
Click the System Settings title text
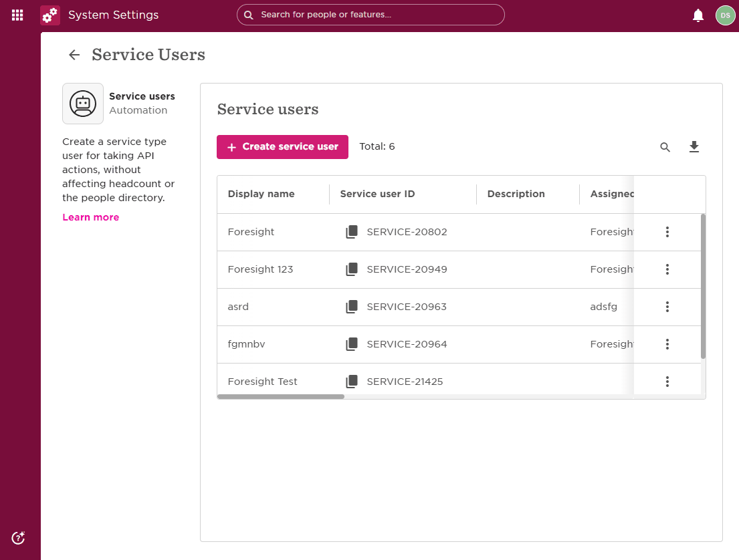click(114, 15)
